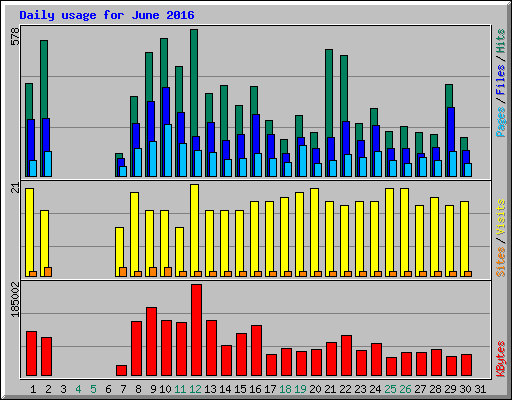Image resolution: width=512 pixels, height=400 pixels.
Task: Click green day 4 label
Action: click(78, 389)
